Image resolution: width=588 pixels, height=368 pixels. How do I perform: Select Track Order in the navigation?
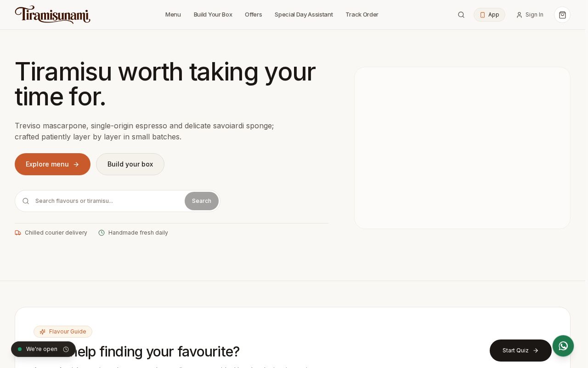tap(362, 15)
